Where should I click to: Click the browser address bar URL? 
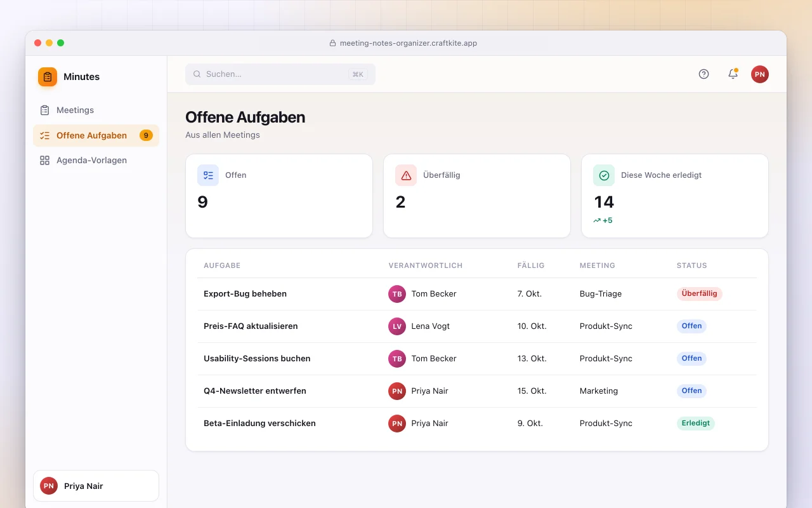pyautogui.click(x=409, y=43)
